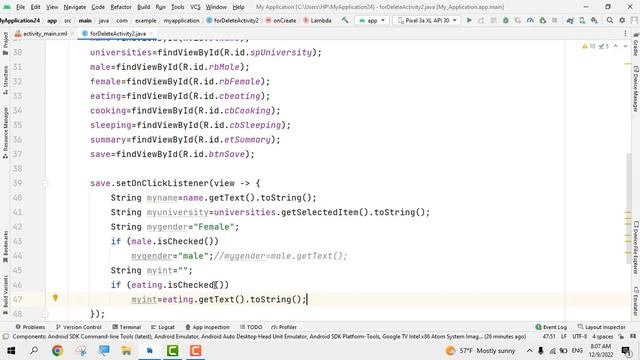Click the warnings count indicator in editor
Viewport: 640px width, 360px height.
[589, 46]
